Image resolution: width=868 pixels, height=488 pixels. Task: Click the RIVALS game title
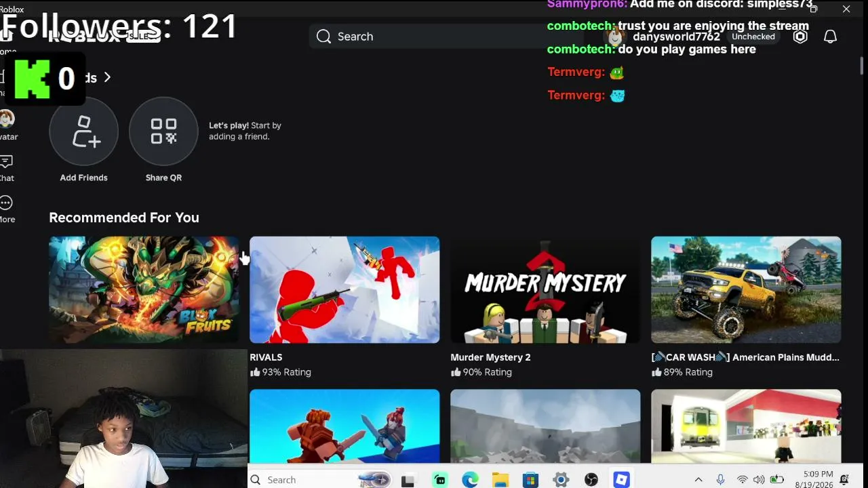tap(266, 357)
